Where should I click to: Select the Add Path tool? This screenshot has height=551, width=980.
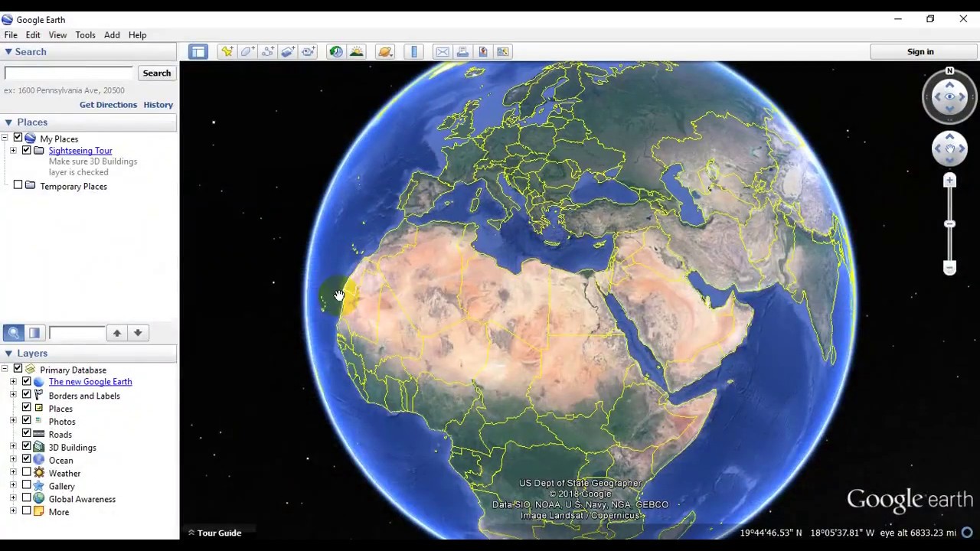[268, 52]
